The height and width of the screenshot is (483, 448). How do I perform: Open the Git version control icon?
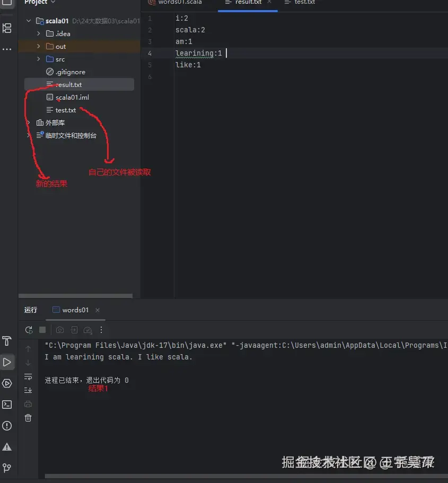click(7, 468)
